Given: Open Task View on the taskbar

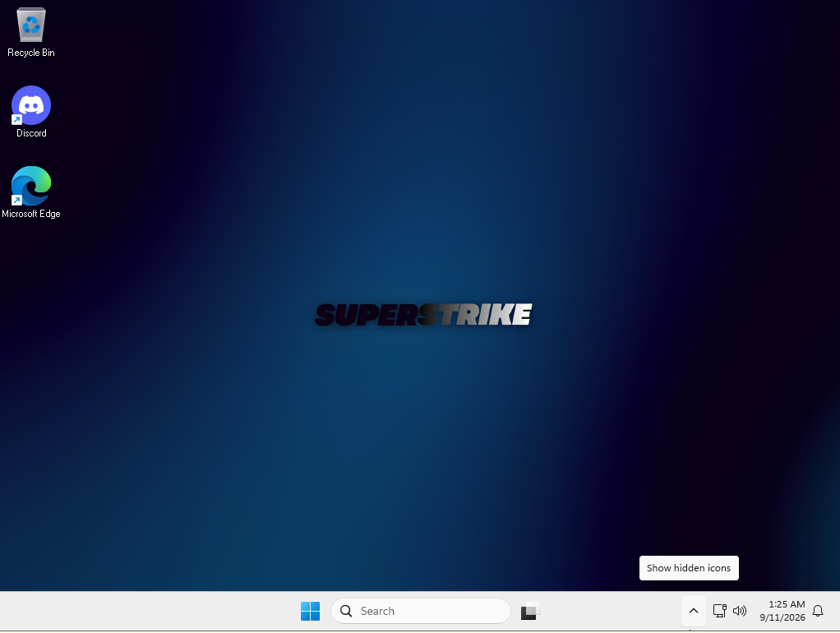Looking at the screenshot, I should pyautogui.click(x=530, y=611).
